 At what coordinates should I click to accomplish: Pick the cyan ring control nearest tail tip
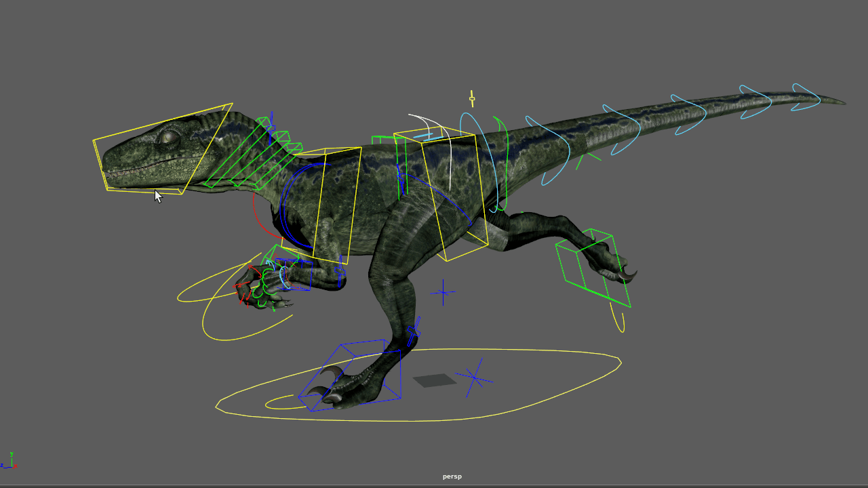(806, 96)
